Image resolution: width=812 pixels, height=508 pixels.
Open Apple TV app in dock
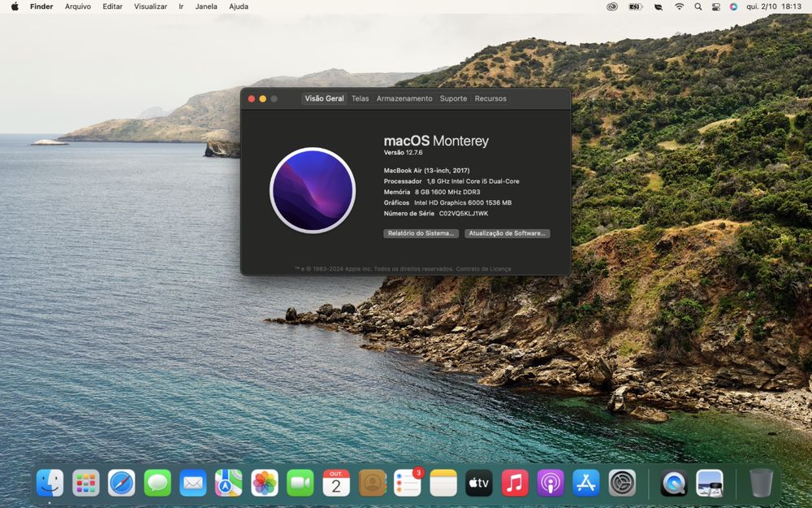tap(479, 483)
